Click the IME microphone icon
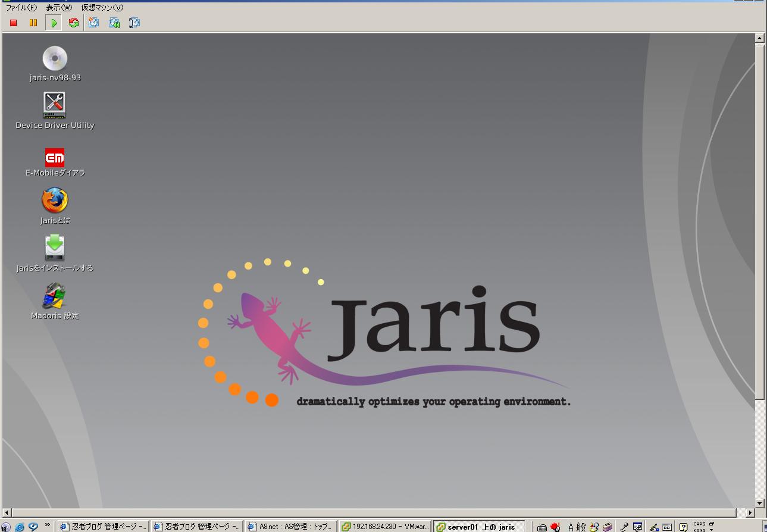 tap(624, 527)
